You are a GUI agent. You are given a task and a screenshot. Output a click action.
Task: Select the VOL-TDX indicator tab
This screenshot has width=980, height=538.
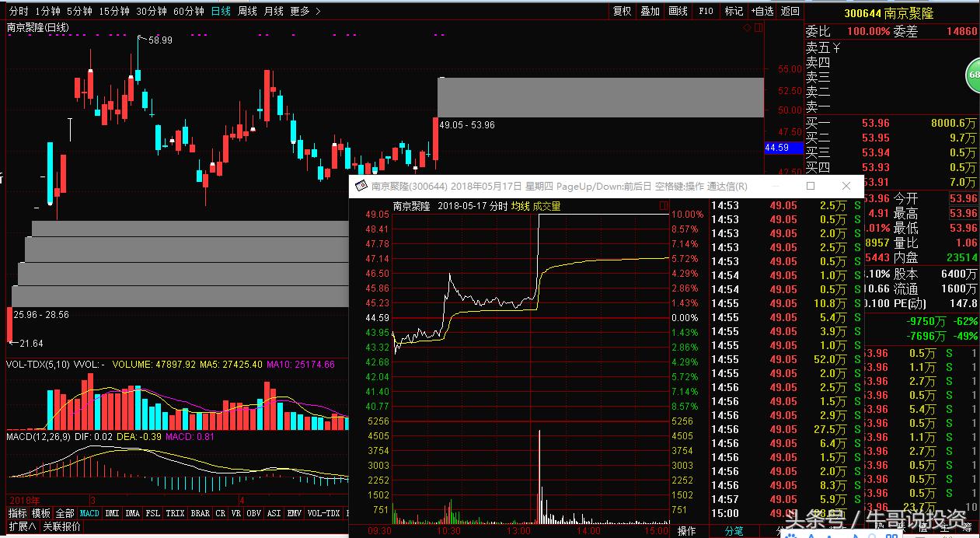point(323,513)
